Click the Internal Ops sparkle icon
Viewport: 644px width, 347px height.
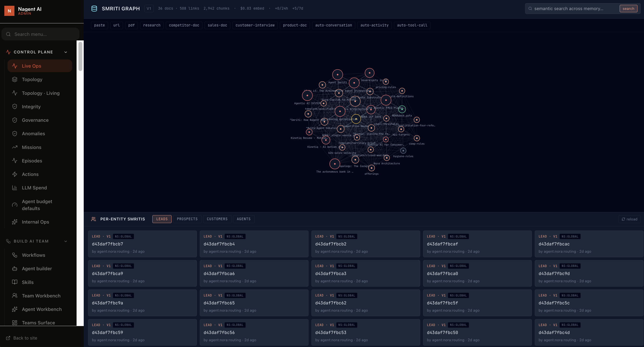point(15,222)
